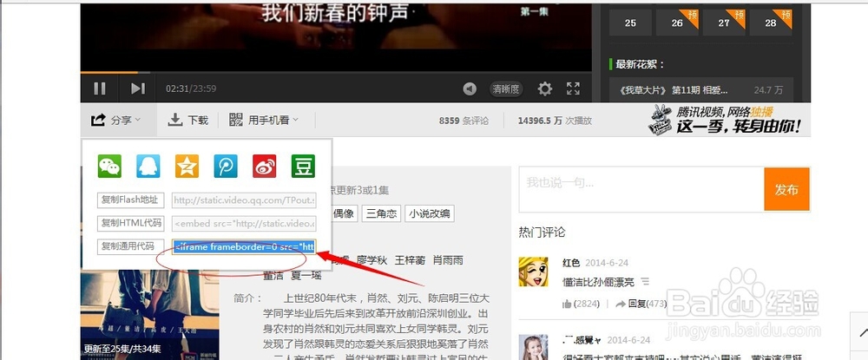Open 红色 username link

[571, 263]
